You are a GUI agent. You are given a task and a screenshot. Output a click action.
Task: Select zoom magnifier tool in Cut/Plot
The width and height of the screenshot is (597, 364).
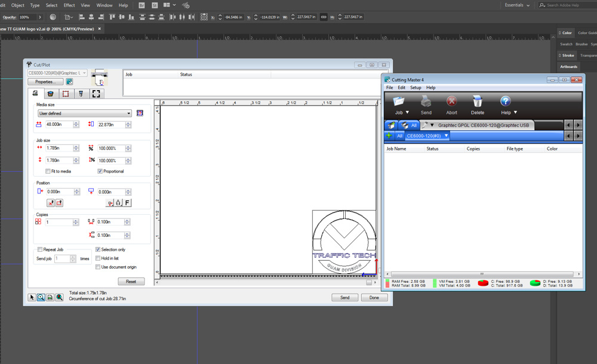pyautogui.click(x=41, y=297)
